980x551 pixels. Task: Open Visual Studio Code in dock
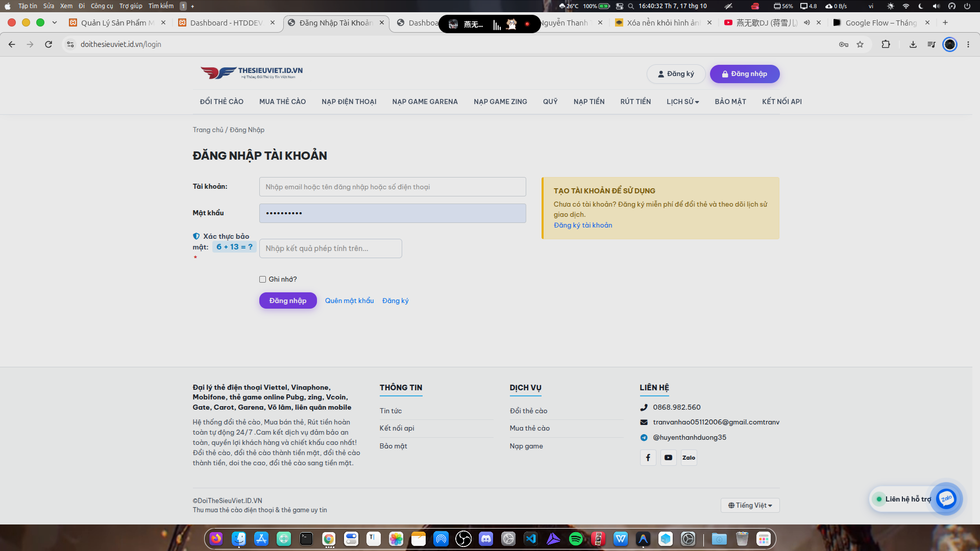[x=531, y=539]
